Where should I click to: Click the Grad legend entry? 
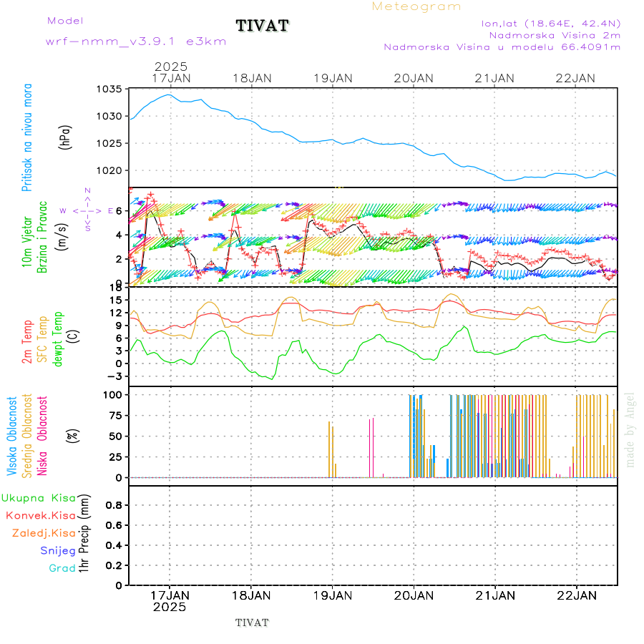tap(62, 568)
